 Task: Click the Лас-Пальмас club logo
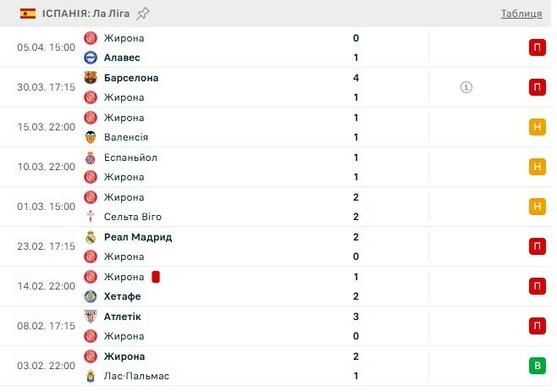(x=91, y=376)
